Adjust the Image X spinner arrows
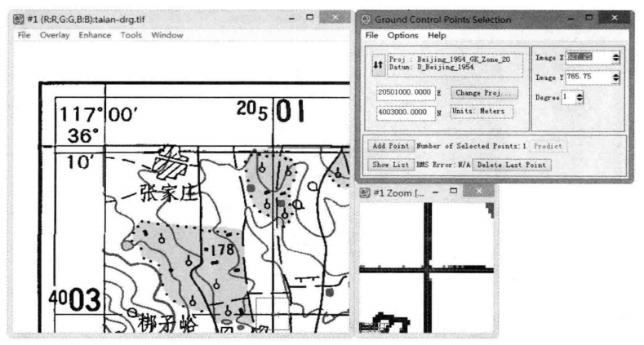Screen dimensions: 644x345 [615, 57]
